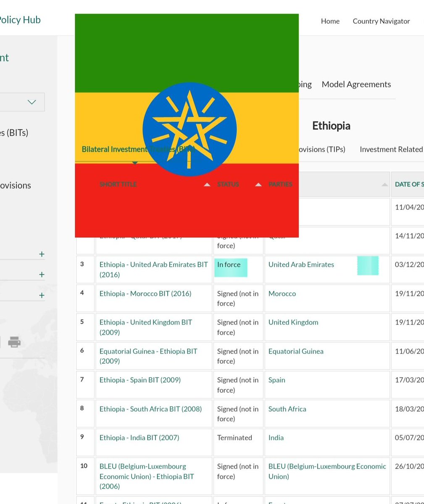
Task: Select date 17/03/20 in the Spain row
Action: click(x=409, y=380)
